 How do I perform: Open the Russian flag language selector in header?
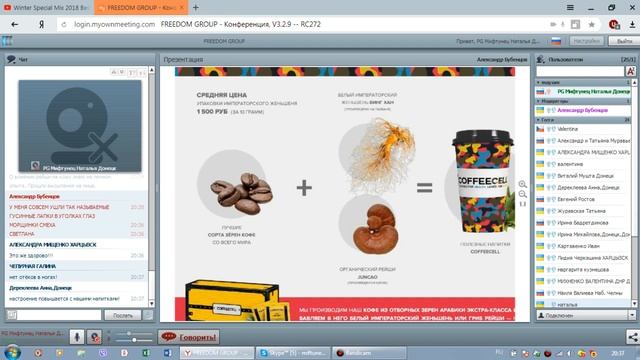pyautogui.click(x=556, y=41)
